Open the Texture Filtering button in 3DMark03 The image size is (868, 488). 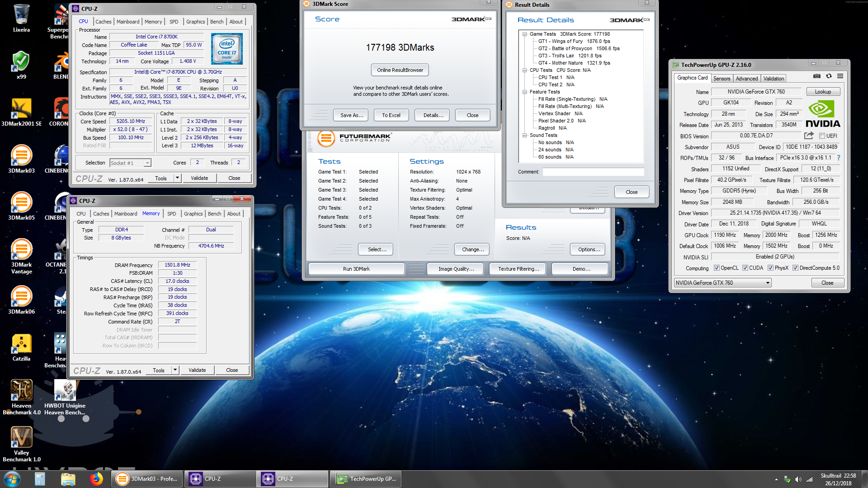pos(518,269)
